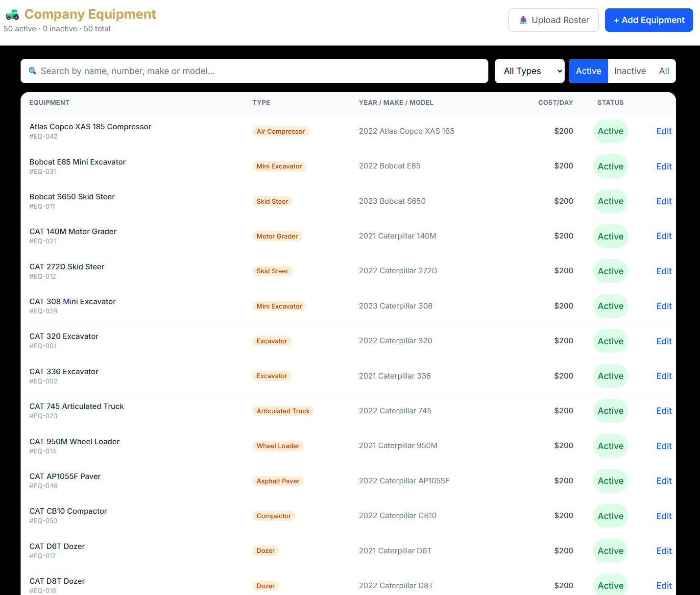Select the All status filter tab
The height and width of the screenshot is (595, 700).
coord(664,71)
